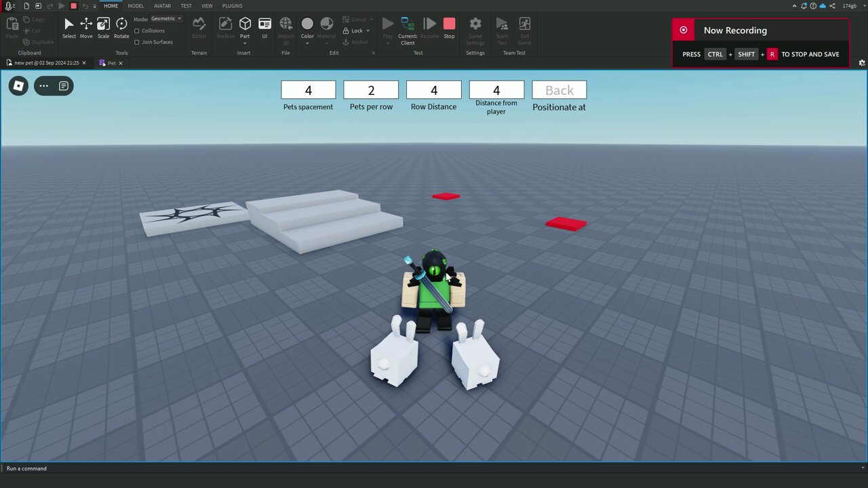Expand the quick access toolbar customize arrow
This screenshot has width=868, height=488.
(94, 6)
